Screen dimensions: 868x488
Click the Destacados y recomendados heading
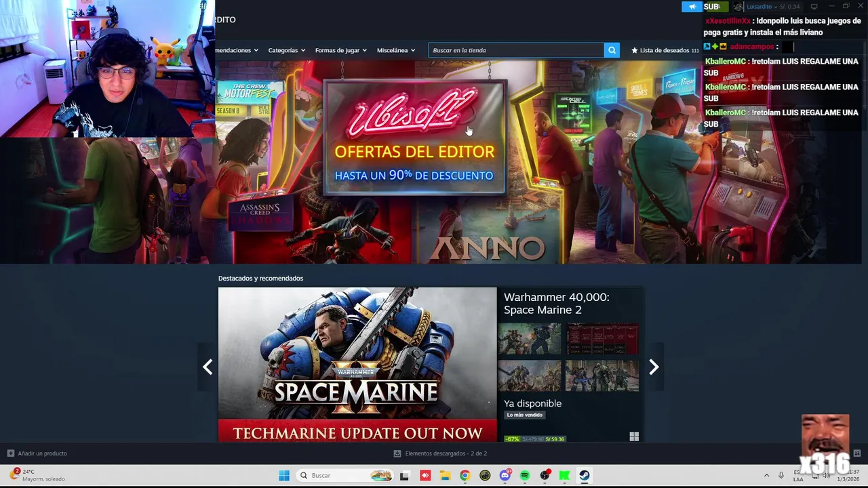click(260, 279)
